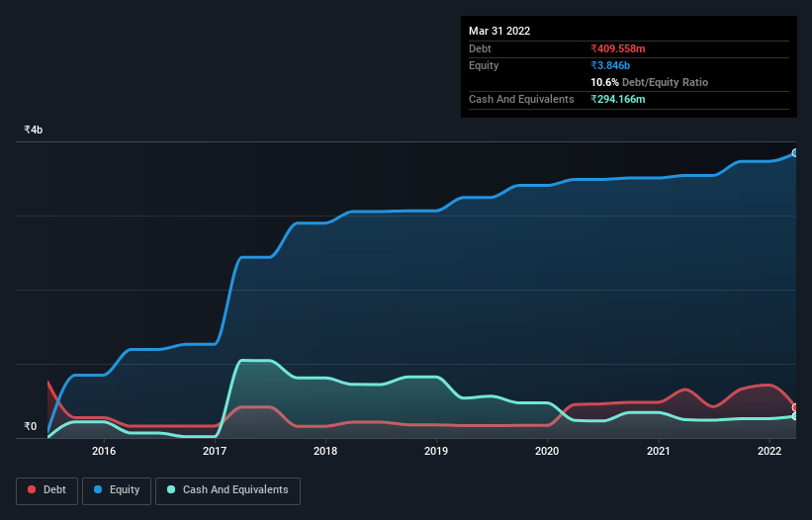Click the teal Cash And Equivalents legend dot
812x520 pixels.
coord(171,489)
